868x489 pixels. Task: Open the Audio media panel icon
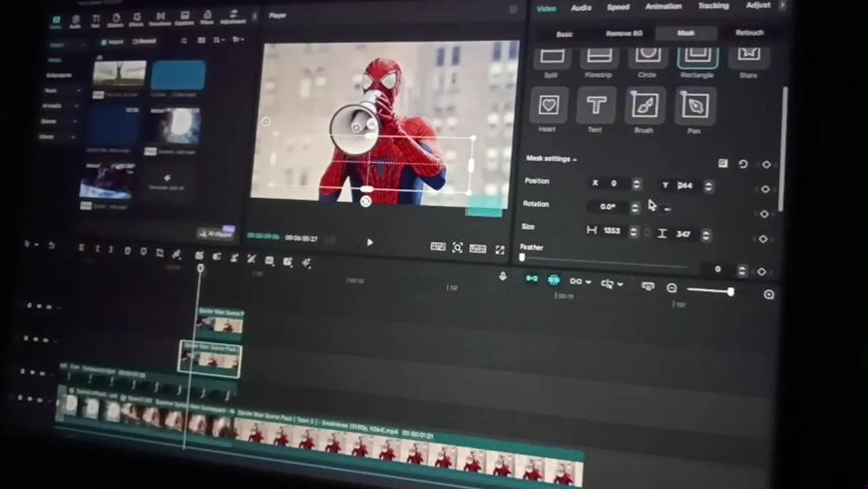tap(75, 21)
